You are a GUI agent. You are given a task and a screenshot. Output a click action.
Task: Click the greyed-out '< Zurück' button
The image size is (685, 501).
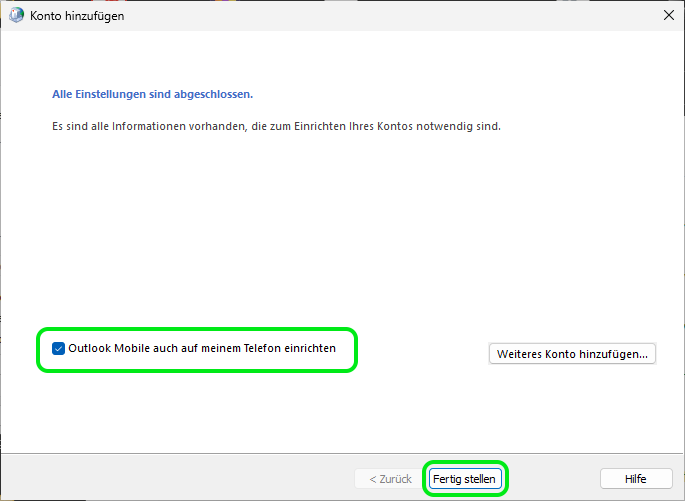(x=390, y=479)
